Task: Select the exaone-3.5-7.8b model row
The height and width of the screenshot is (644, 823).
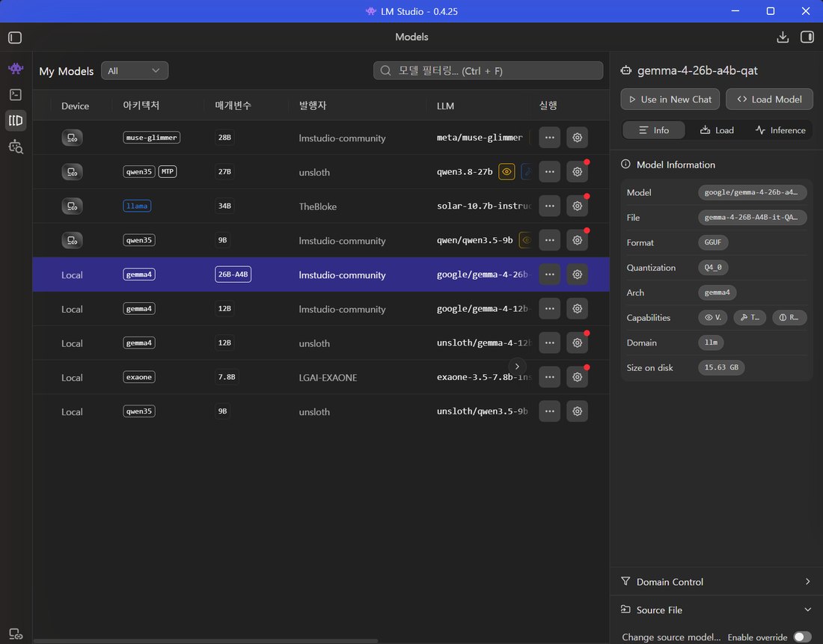Action: pos(321,377)
